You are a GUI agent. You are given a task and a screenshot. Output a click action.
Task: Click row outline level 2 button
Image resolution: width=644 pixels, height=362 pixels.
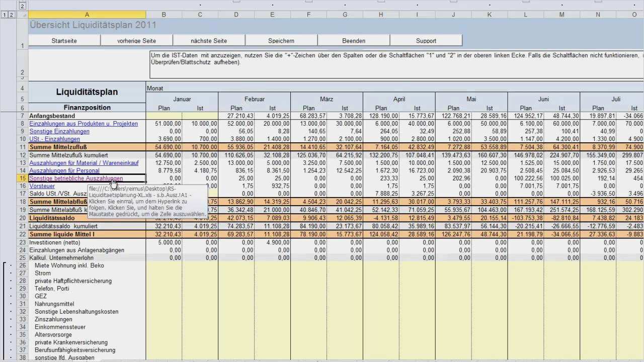coord(11,15)
